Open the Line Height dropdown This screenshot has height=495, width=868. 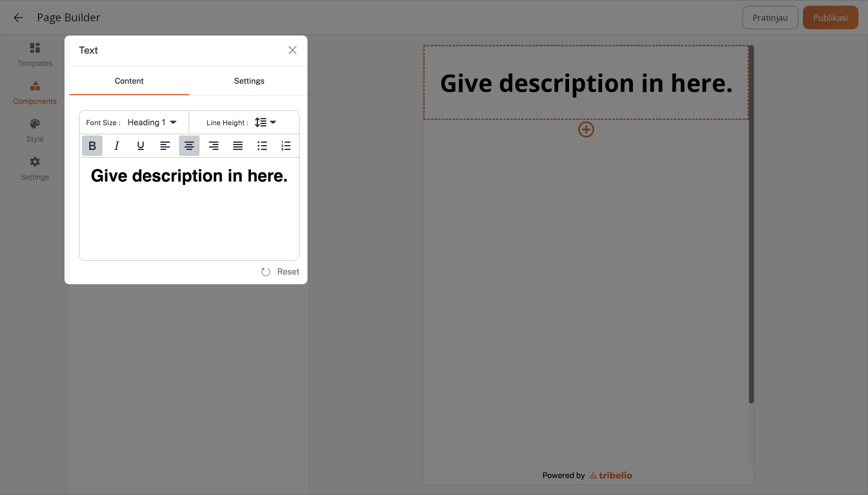tap(265, 122)
